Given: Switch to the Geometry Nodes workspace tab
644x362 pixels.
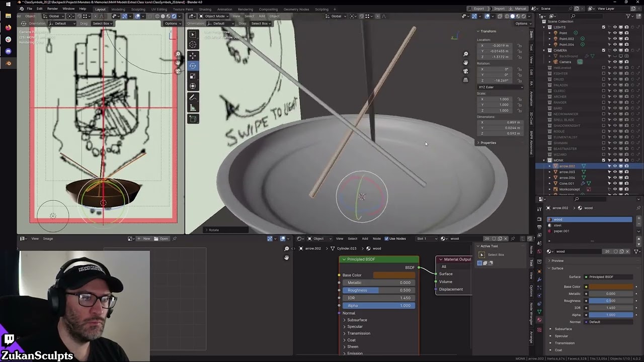Looking at the screenshot, I should (x=296, y=9).
